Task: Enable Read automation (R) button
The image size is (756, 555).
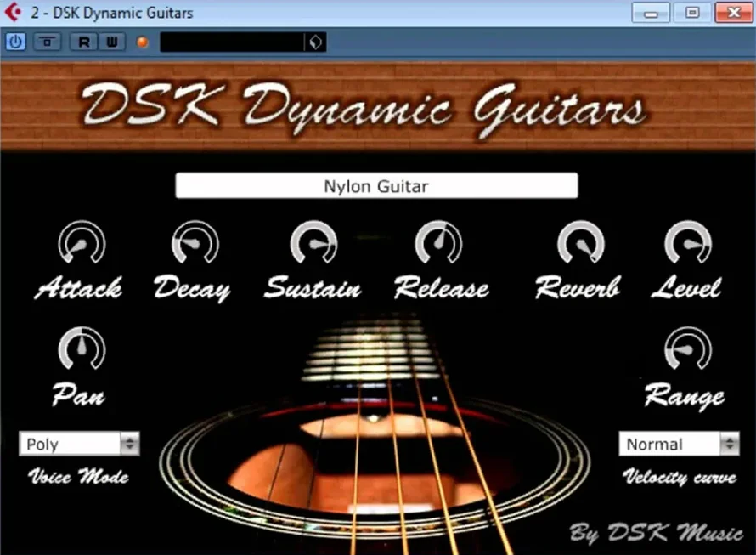Action: [83, 42]
